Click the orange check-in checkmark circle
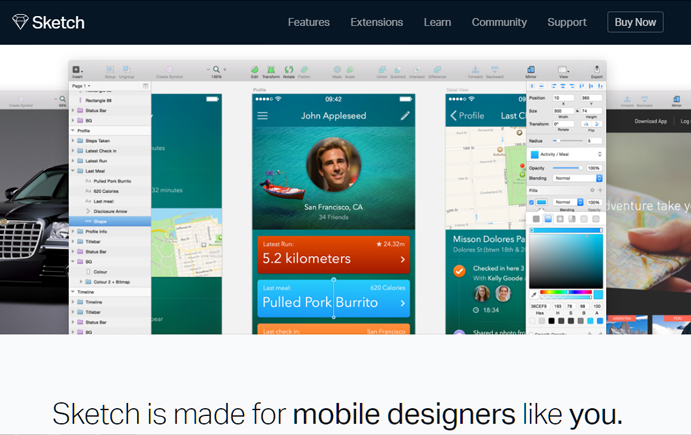This screenshot has width=691, height=435. pos(459,270)
